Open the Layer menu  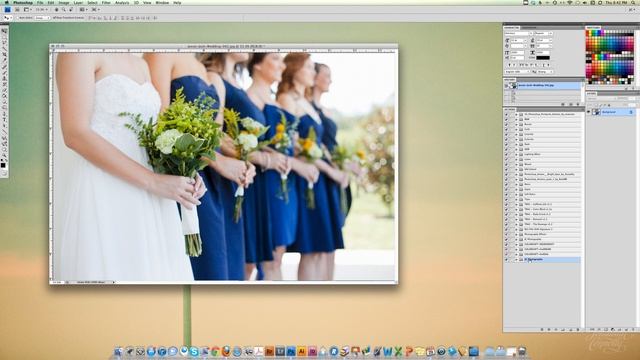coord(78,2)
